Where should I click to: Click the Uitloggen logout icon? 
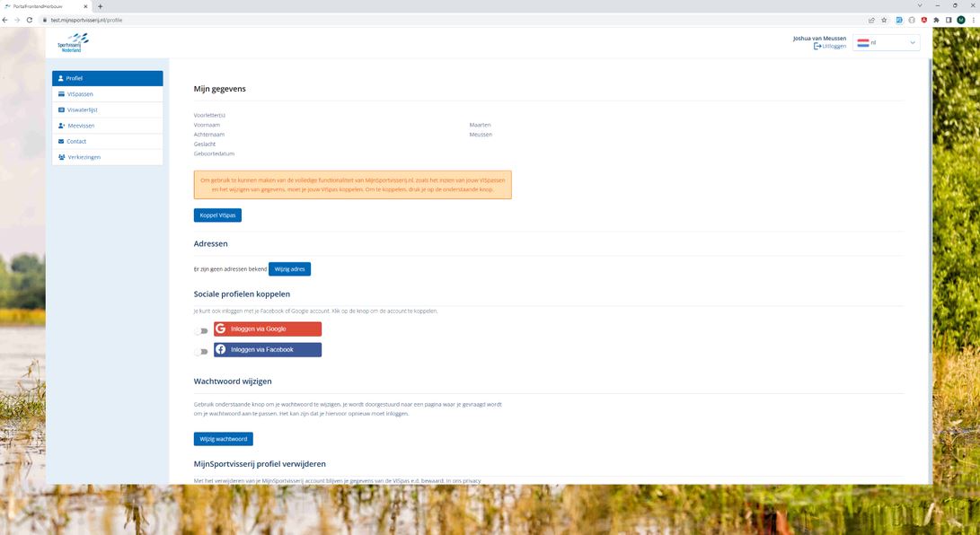[817, 46]
